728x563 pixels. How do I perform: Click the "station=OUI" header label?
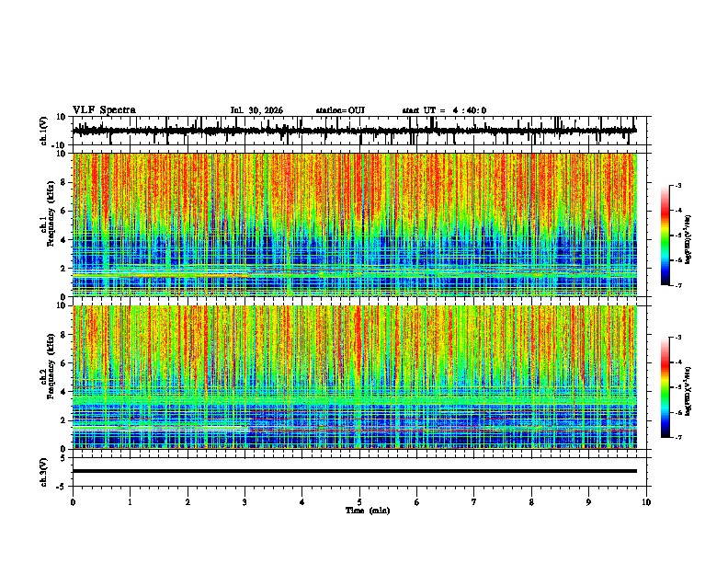pos(340,110)
